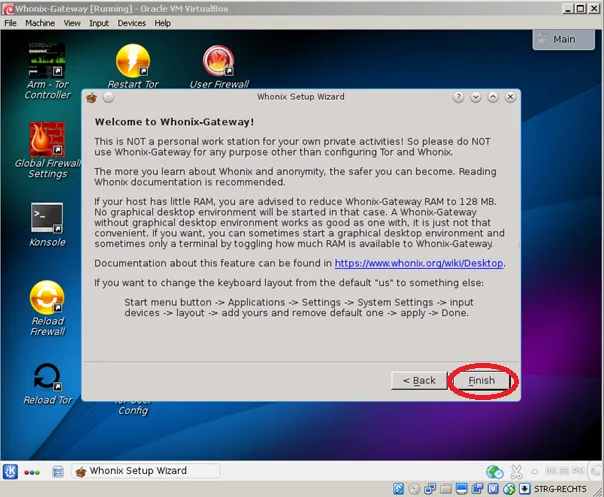The height and width of the screenshot is (497, 604).
Task: Click the STRG-RECHTS host key label
Action: [560, 489]
